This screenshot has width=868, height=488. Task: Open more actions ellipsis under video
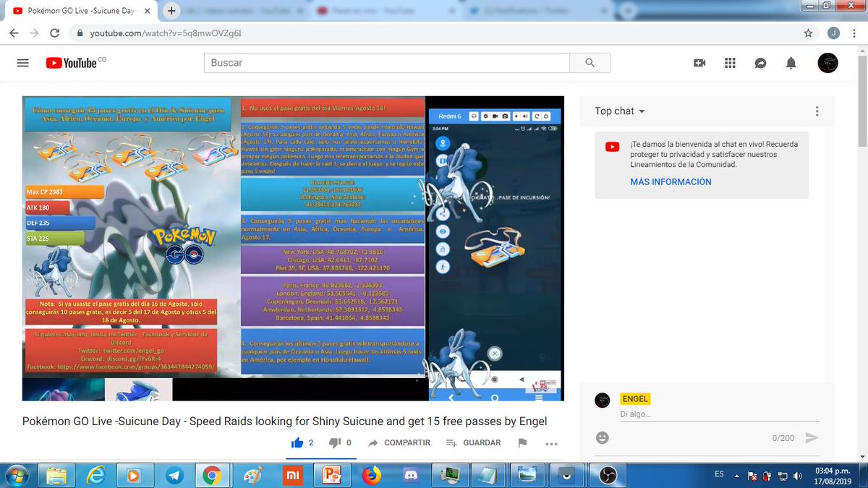click(551, 443)
